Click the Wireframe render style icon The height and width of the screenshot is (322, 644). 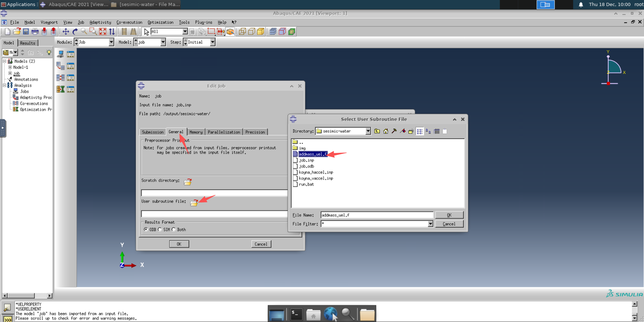(x=242, y=32)
